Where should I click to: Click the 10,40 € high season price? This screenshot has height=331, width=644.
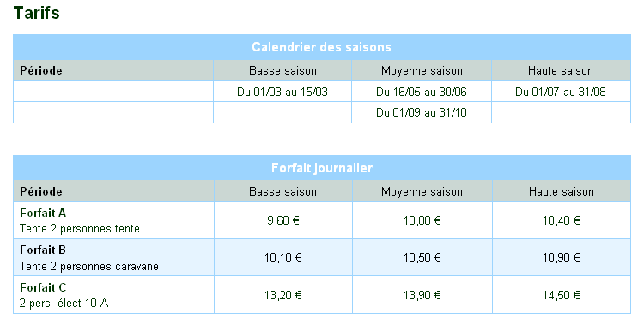coord(561,220)
